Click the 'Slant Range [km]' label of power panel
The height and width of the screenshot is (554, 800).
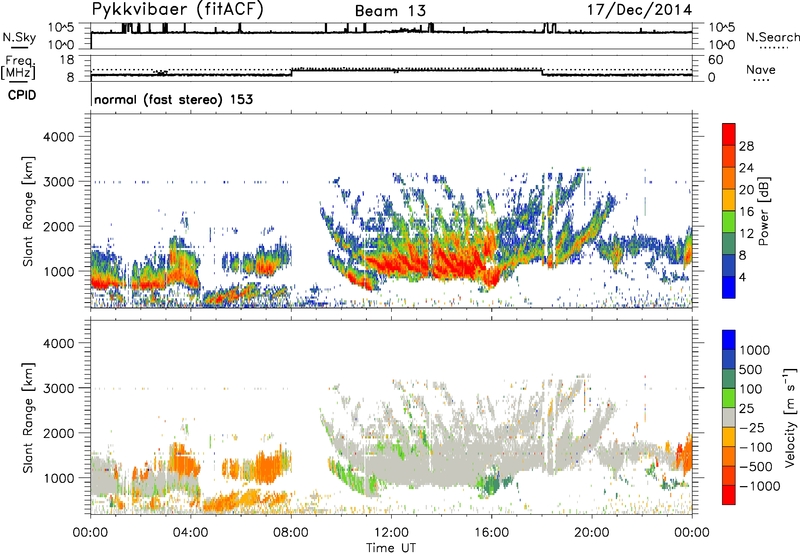click(x=28, y=212)
